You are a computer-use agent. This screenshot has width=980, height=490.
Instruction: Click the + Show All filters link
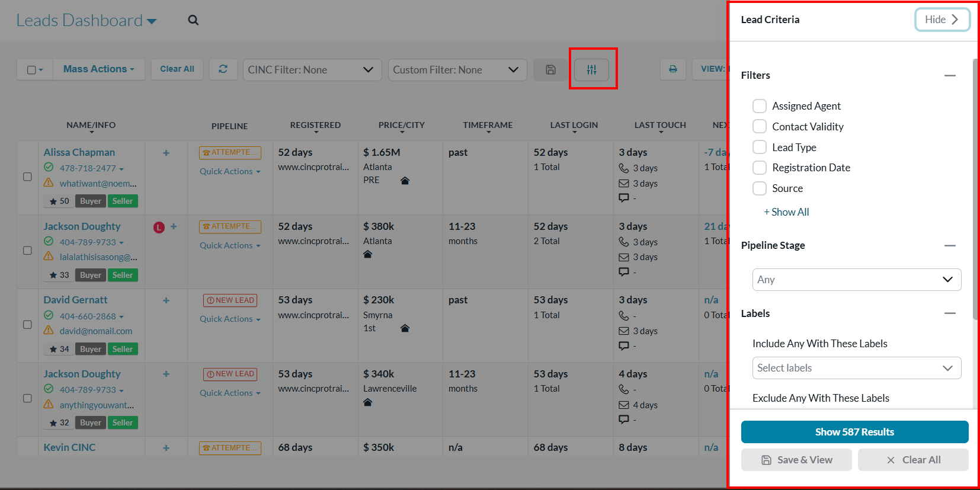[x=786, y=212]
